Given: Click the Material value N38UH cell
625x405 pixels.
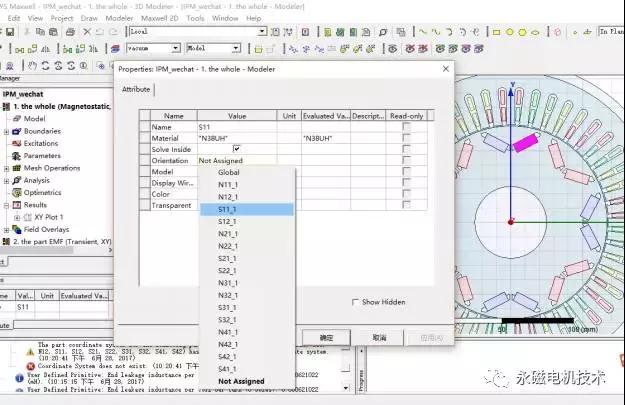Looking at the screenshot, I should 237,138.
